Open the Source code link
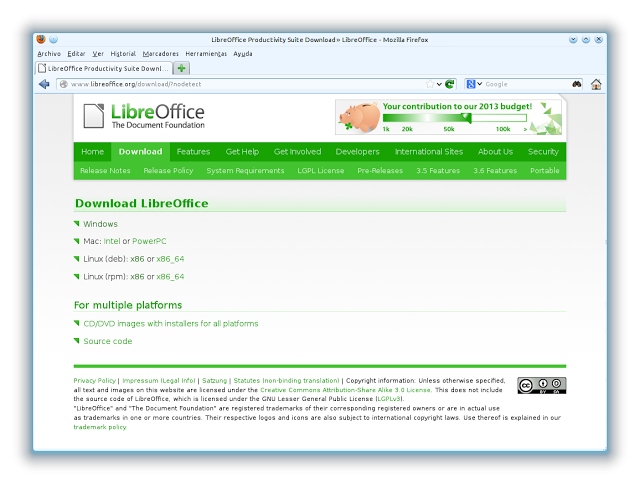640x484 pixels. tap(107, 341)
